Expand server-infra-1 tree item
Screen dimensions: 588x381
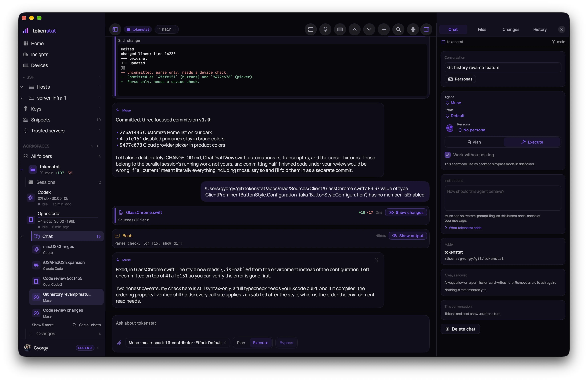click(22, 98)
